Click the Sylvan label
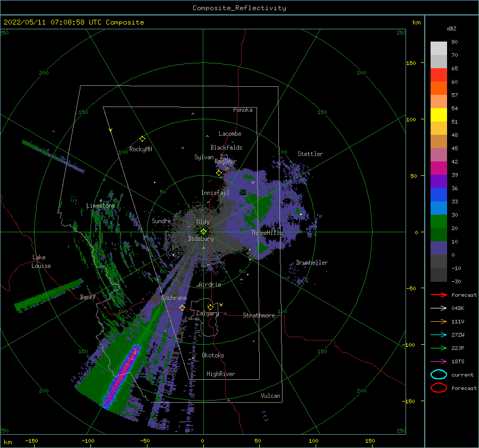Viewport: 479px width, 448px height. 204,157
